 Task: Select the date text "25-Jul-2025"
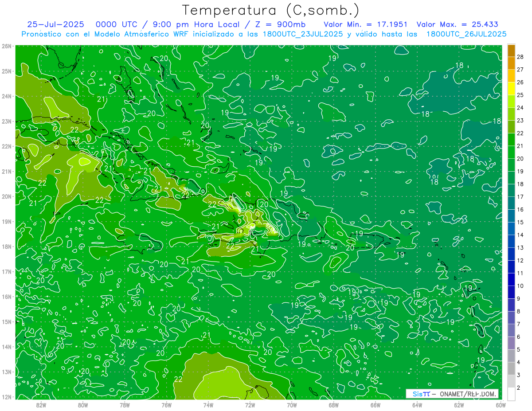click(55, 24)
